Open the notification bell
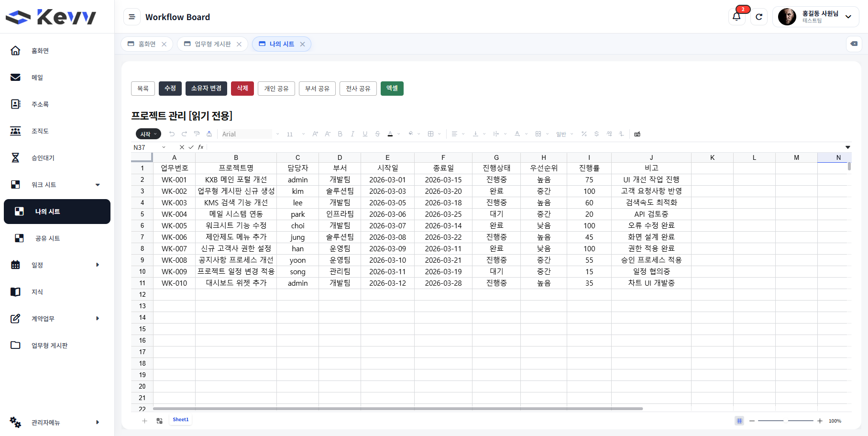868x436 pixels. (736, 17)
